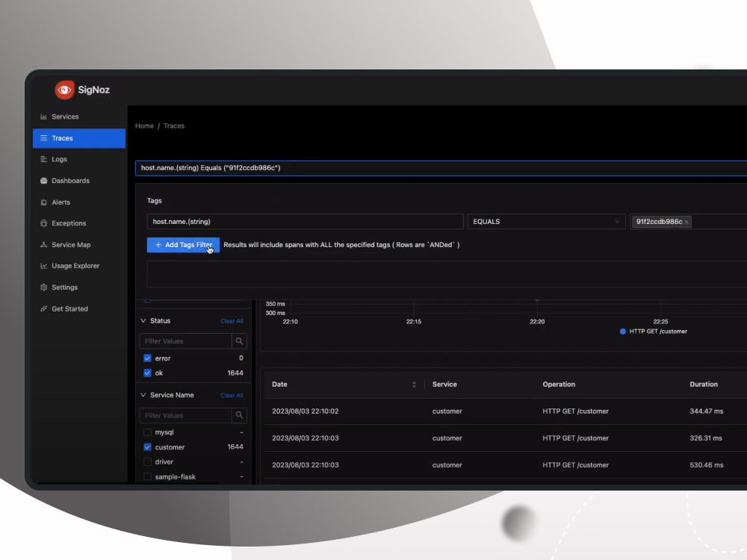Open Exceptions in the sidebar

tap(79, 223)
